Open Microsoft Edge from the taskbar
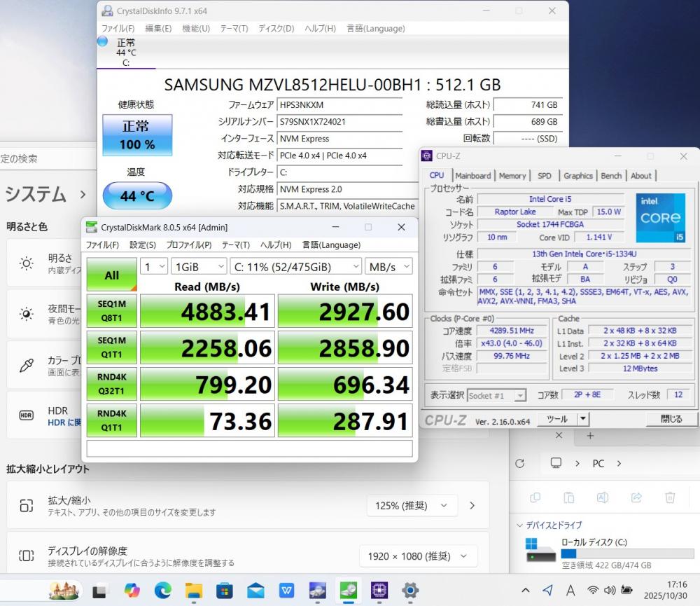The width and height of the screenshot is (700, 606). click(162, 590)
